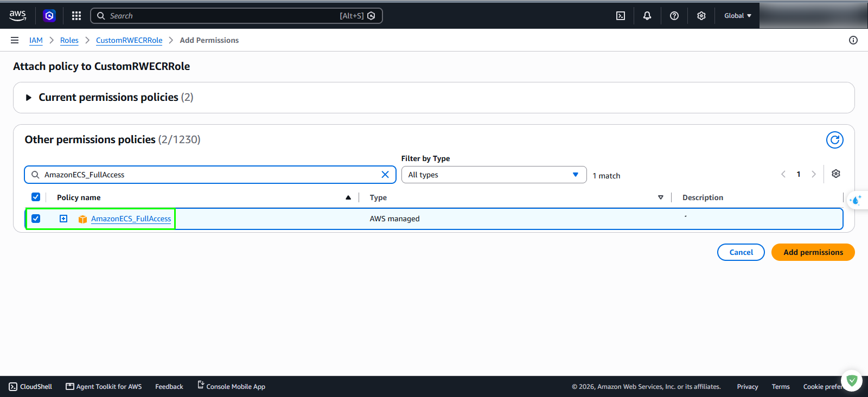Click the orange policy cube icon
This screenshot has width=868, height=397.
tap(82, 219)
